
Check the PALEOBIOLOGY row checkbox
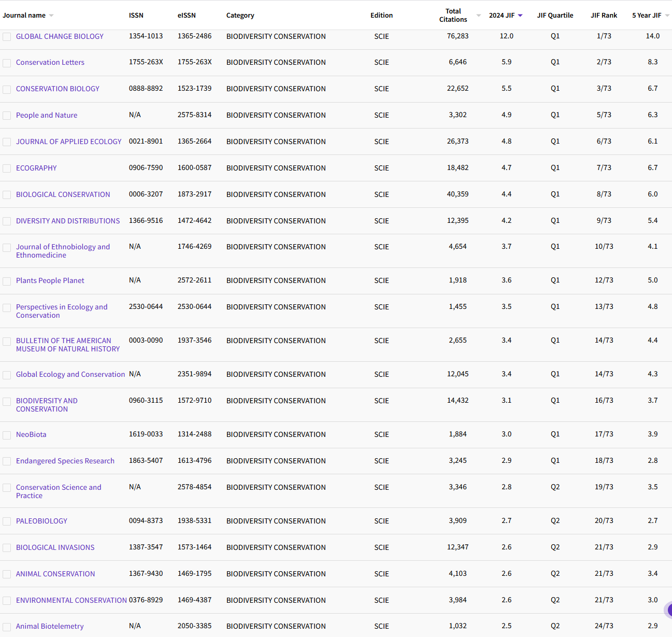pyautogui.click(x=7, y=521)
